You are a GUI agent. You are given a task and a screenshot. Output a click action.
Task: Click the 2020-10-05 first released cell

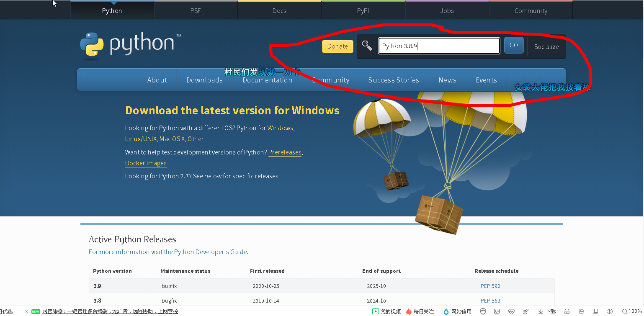265,286
